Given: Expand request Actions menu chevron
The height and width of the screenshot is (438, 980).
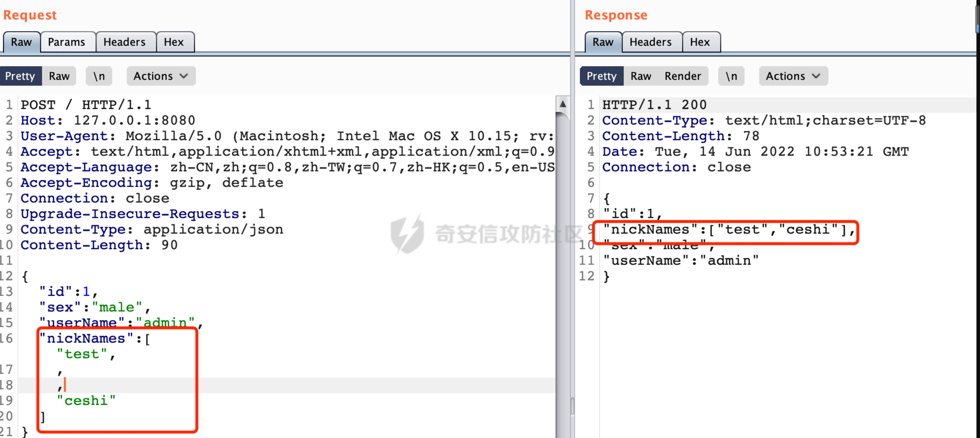Looking at the screenshot, I should (183, 76).
